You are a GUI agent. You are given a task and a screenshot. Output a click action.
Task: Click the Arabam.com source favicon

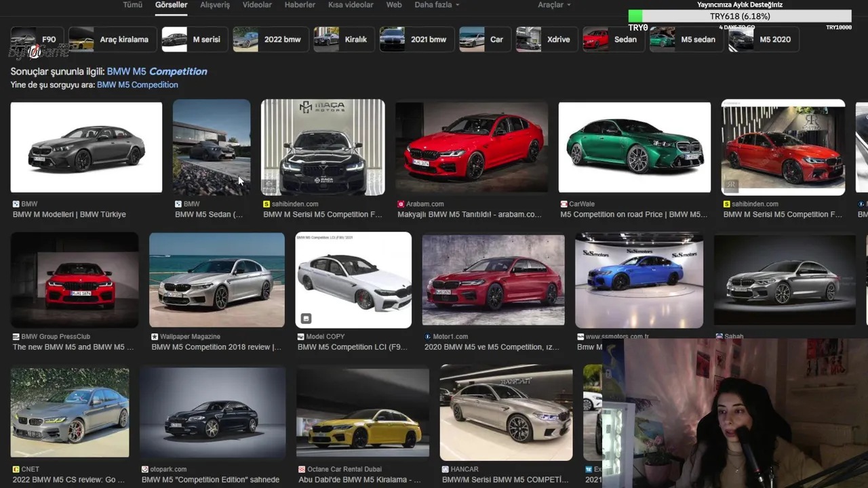[x=401, y=204]
